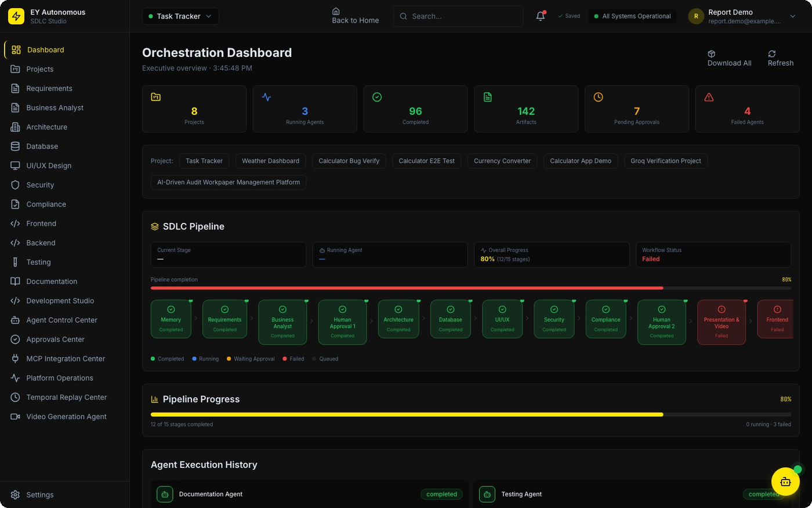Click the 142 Artifacts stat card
Image resolution: width=812 pixels, height=508 pixels.
(x=526, y=109)
